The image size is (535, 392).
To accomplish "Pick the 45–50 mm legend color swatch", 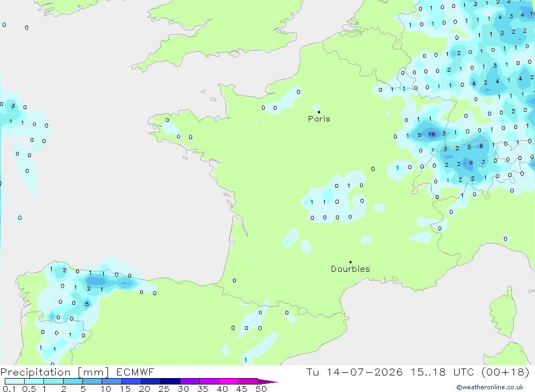I will click(x=248, y=381).
